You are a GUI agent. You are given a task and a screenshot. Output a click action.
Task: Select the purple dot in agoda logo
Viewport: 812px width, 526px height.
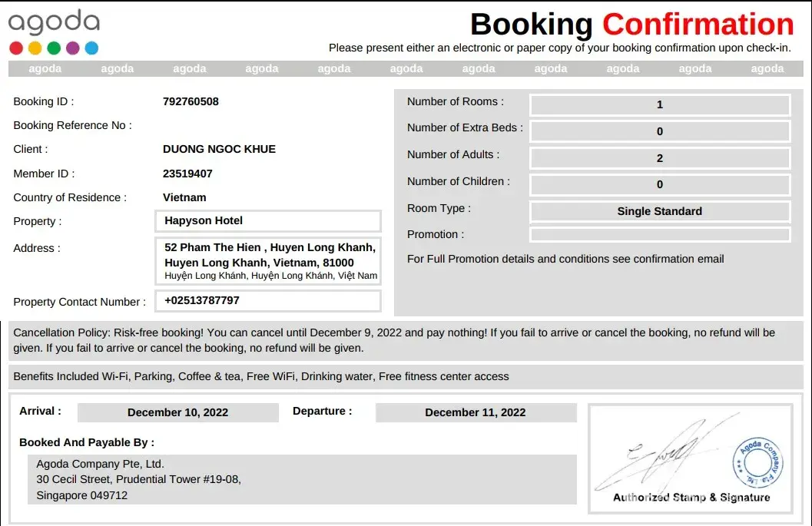pos(73,48)
